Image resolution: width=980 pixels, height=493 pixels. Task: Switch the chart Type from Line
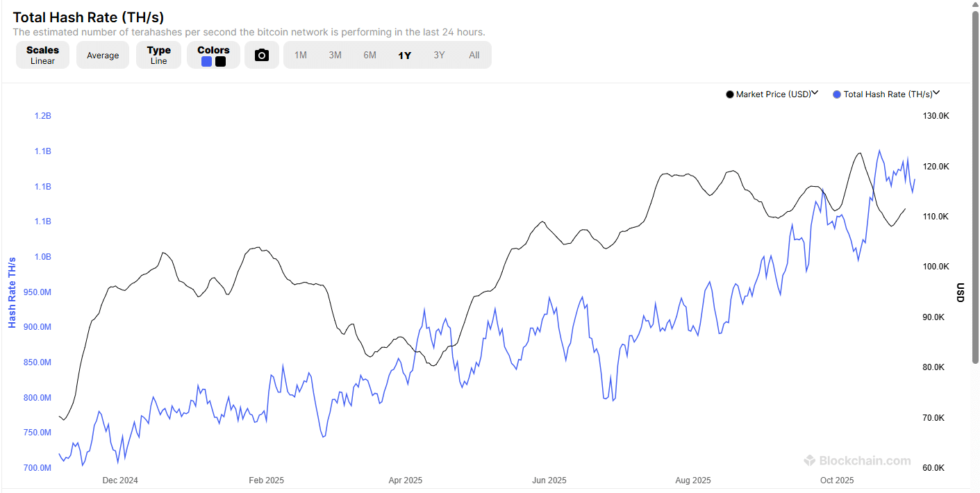pyautogui.click(x=159, y=55)
